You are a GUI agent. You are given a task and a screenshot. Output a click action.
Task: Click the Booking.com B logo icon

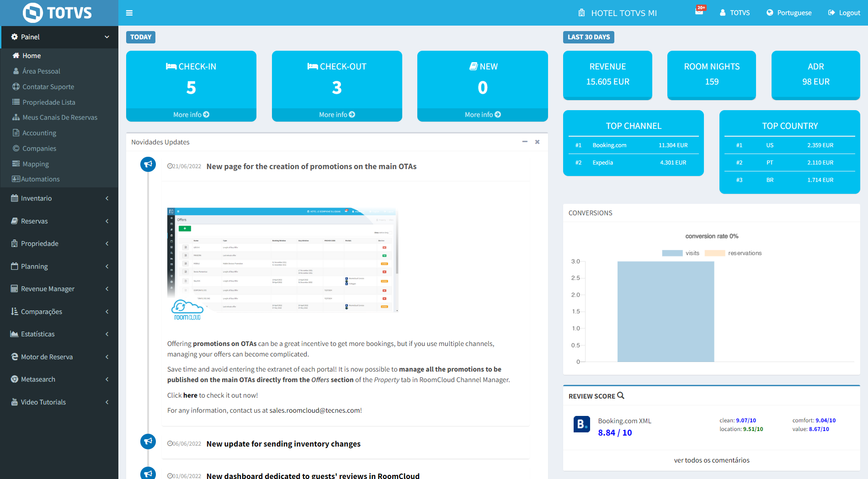[x=581, y=424]
